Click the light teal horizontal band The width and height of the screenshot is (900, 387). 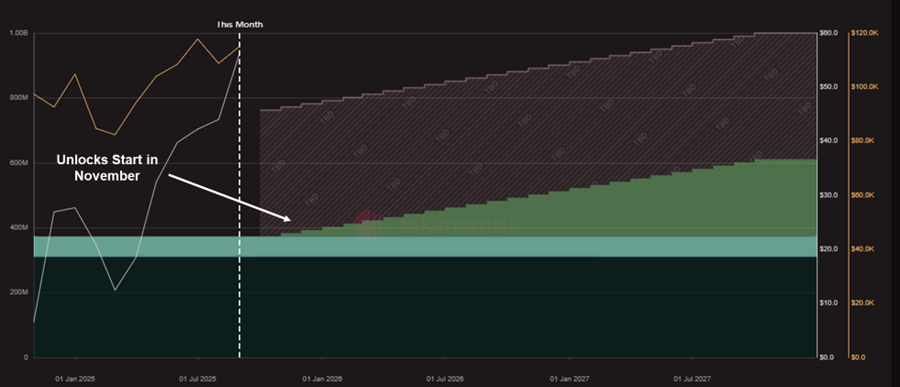point(425,246)
